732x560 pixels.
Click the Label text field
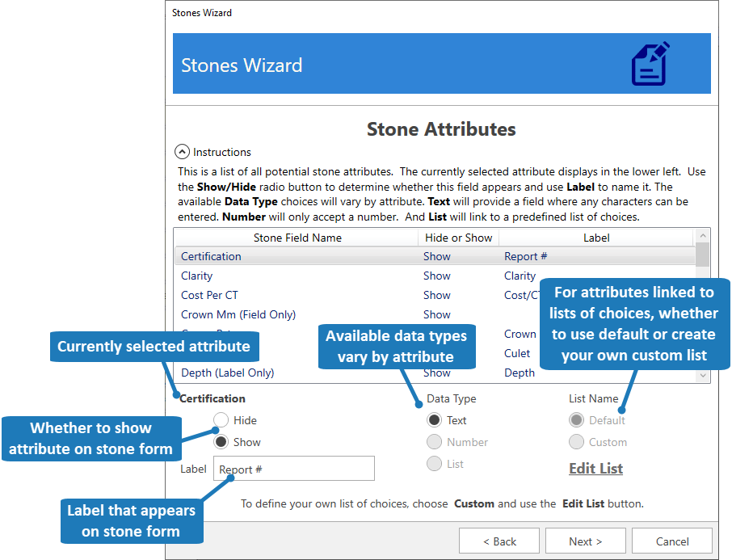point(293,469)
